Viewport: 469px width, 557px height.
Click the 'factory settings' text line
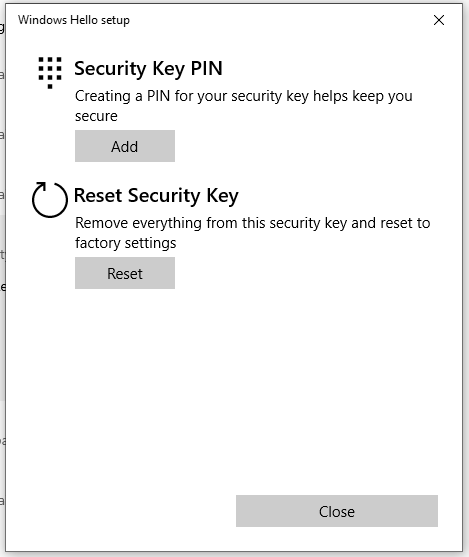125,243
